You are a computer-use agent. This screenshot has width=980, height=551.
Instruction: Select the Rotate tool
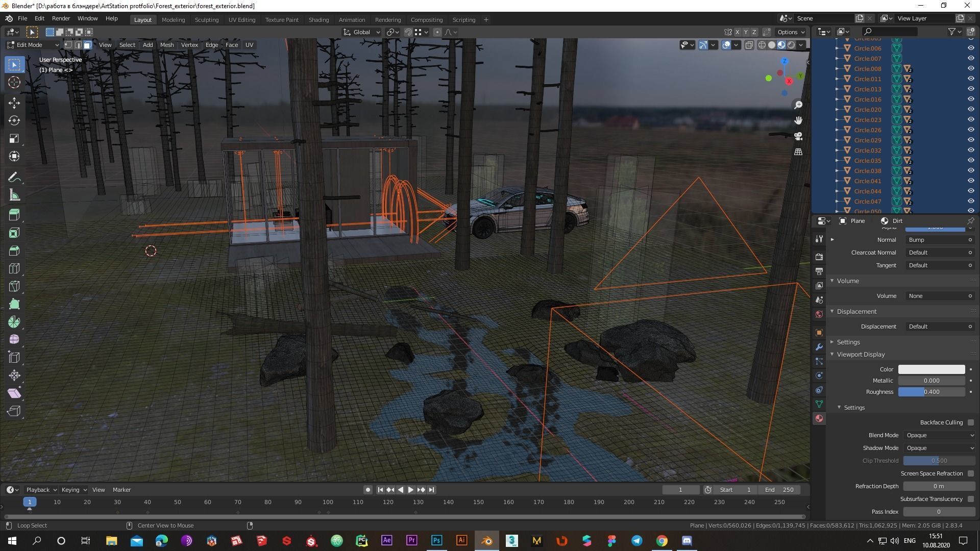pyautogui.click(x=14, y=121)
